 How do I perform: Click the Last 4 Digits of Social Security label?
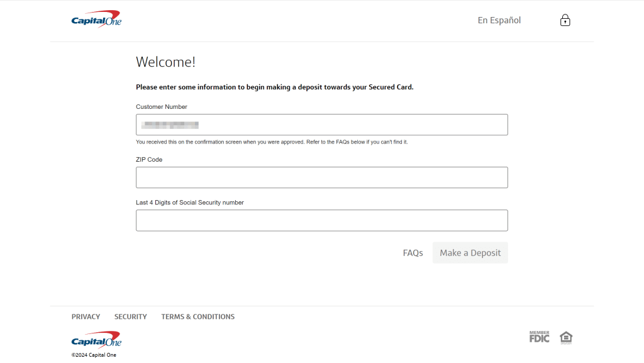point(190,203)
